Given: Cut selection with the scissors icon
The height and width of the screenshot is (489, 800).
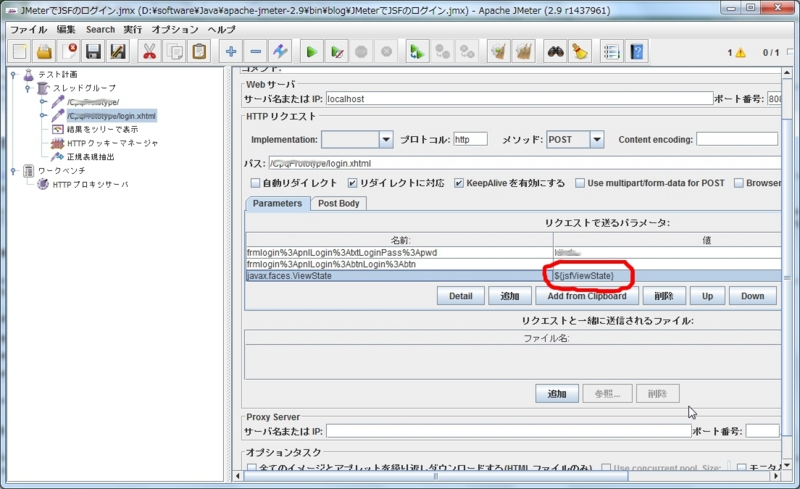Looking at the screenshot, I should (x=149, y=52).
